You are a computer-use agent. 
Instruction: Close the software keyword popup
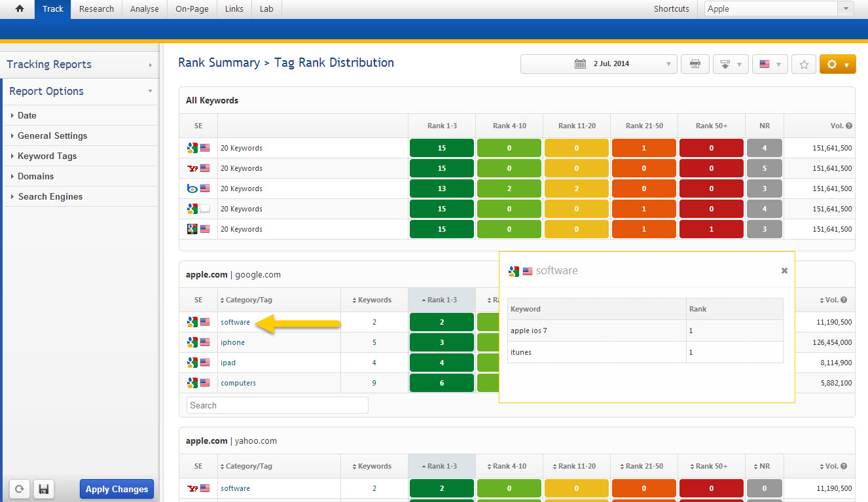click(784, 270)
